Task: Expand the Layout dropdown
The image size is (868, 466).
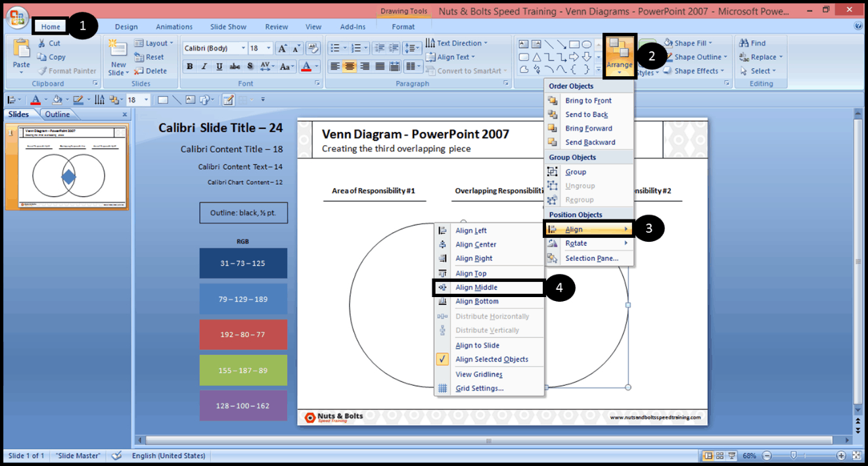Action: pyautogui.click(x=154, y=43)
